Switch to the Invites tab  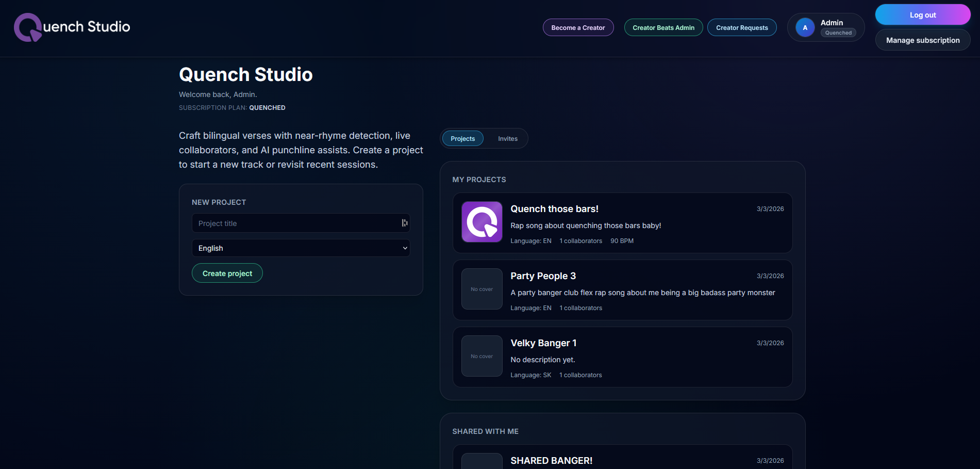[507, 139]
